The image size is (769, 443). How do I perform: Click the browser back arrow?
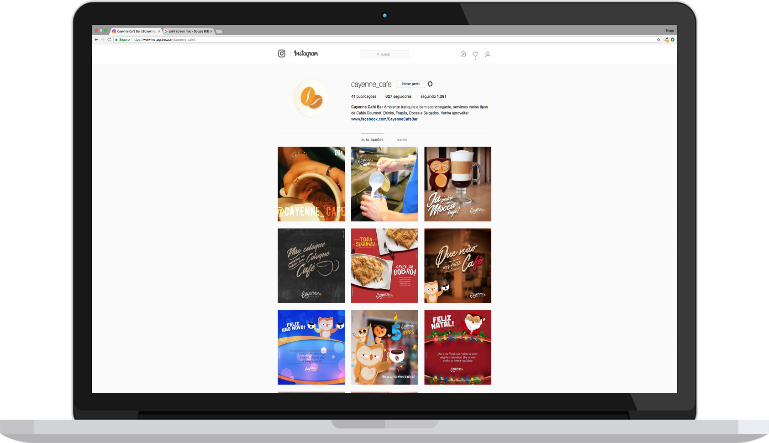coord(97,39)
